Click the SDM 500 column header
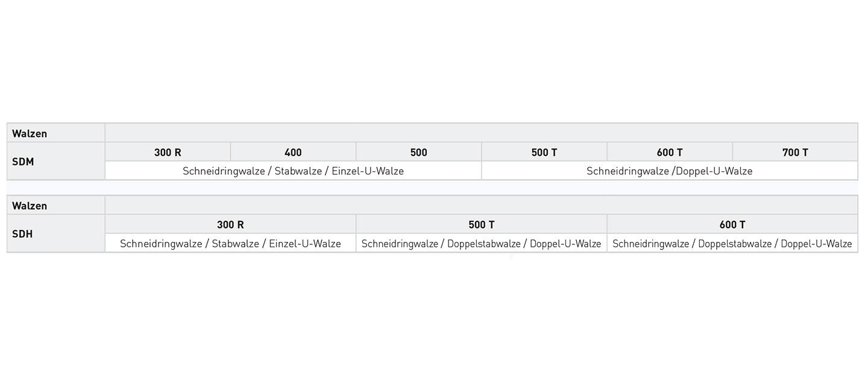The width and height of the screenshot is (868, 374). click(418, 152)
